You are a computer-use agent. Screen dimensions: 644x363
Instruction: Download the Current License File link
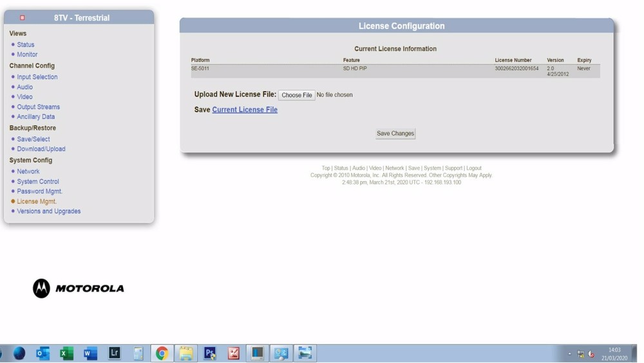point(245,110)
